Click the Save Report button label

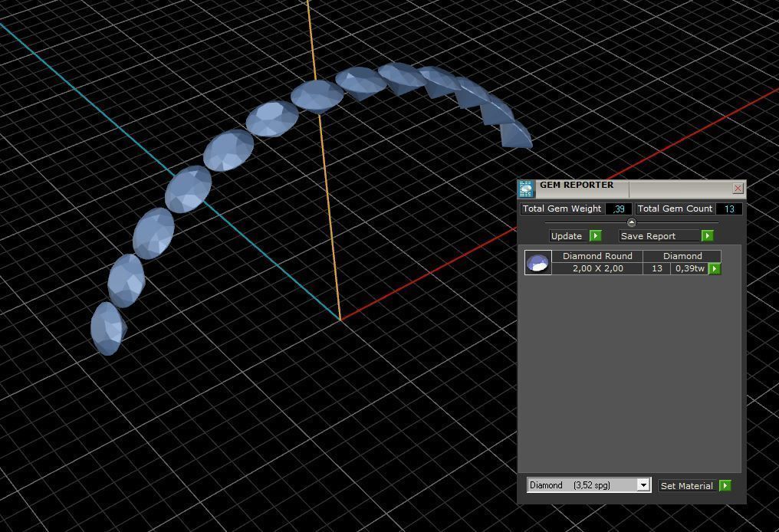click(x=659, y=236)
